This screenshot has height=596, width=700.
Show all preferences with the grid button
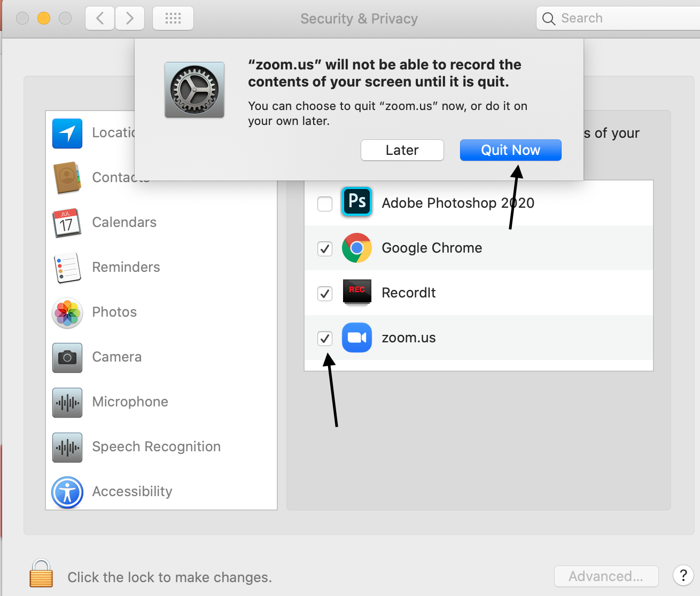pyautogui.click(x=173, y=19)
